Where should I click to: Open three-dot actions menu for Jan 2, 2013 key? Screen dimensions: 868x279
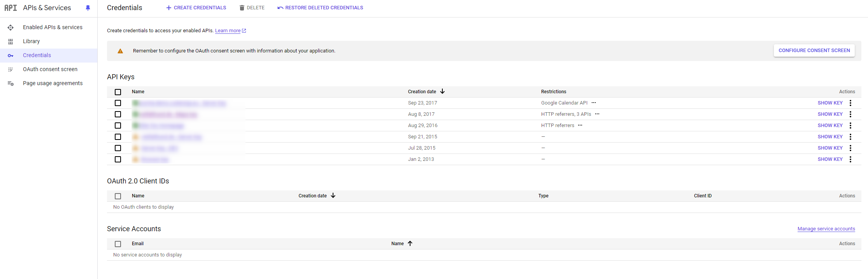coord(850,159)
